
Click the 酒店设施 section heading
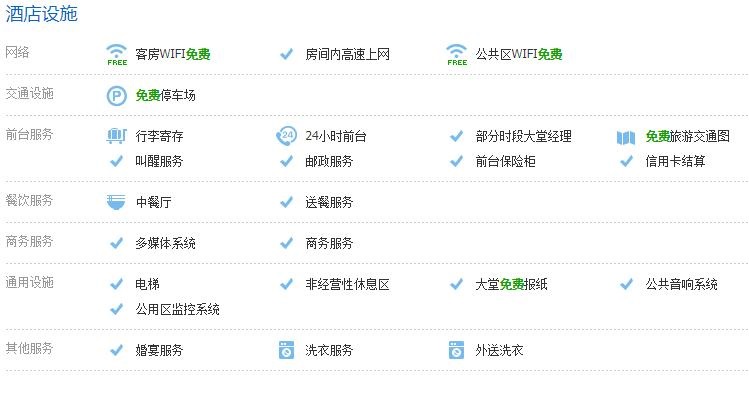[x=41, y=14]
